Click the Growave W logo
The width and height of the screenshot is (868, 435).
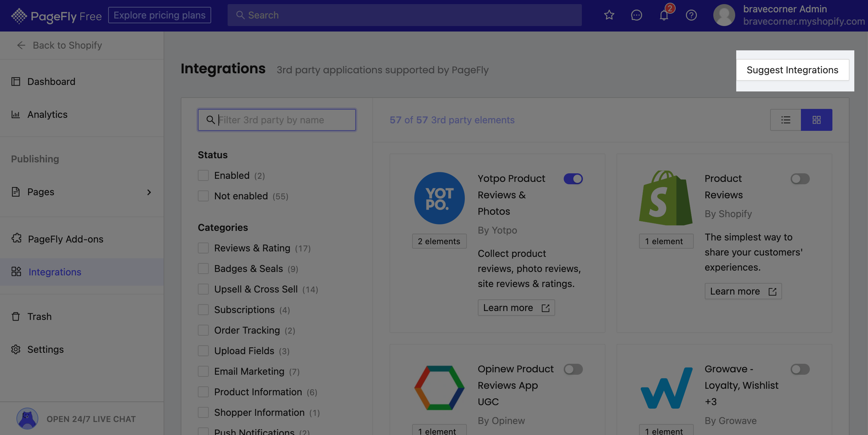pos(666,388)
